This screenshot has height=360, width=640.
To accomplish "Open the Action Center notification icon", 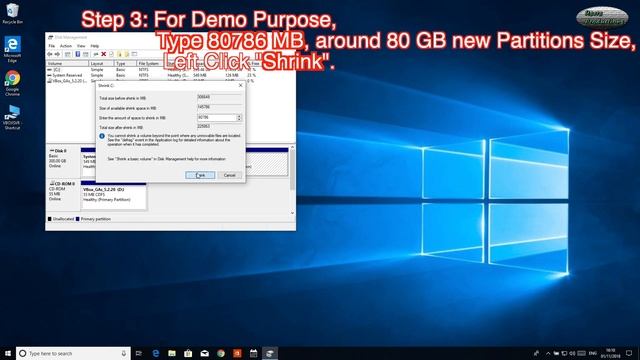I will (x=629, y=353).
